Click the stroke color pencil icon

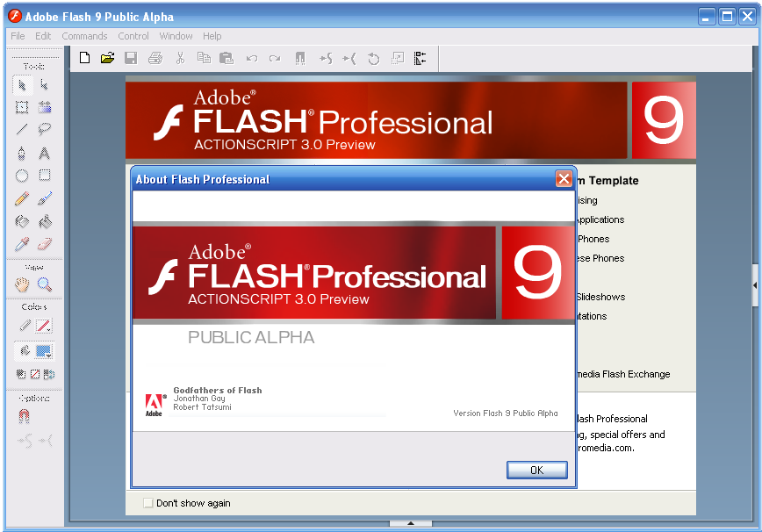click(25, 326)
